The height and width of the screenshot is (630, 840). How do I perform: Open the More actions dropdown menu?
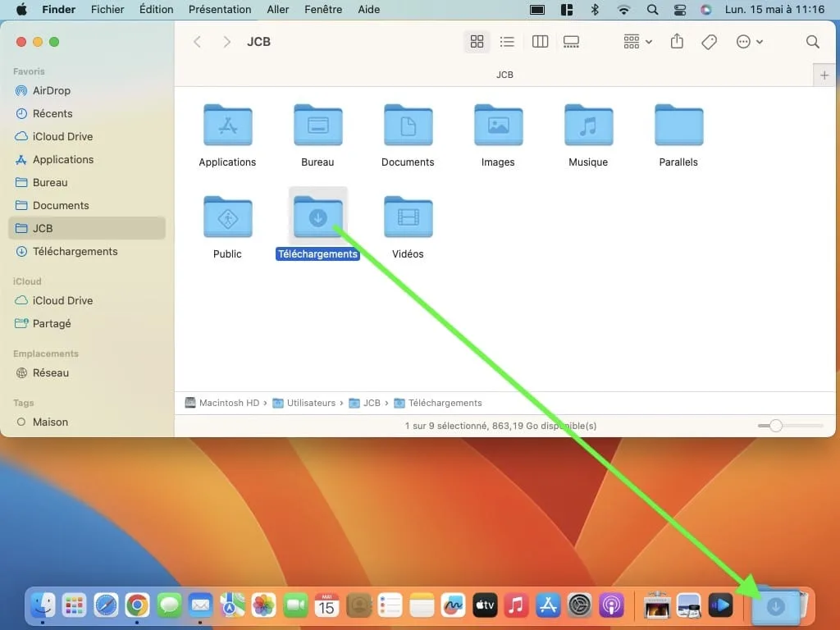pos(750,42)
